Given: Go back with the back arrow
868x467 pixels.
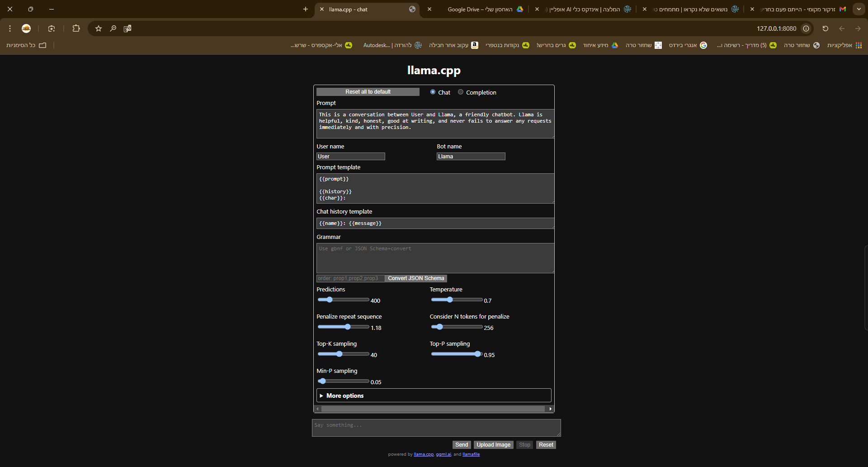Looking at the screenshot, I should point(842,29).
